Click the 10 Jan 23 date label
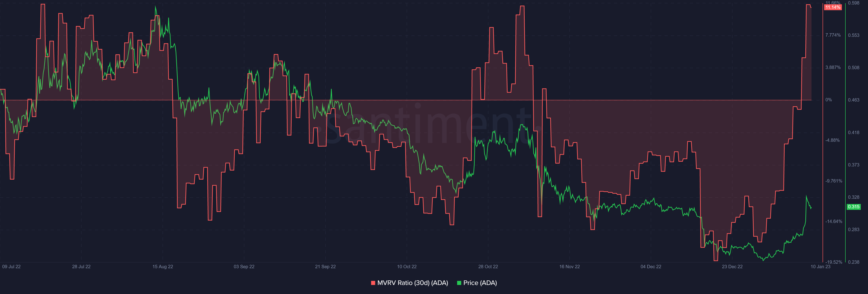 (x=820, y=267)
